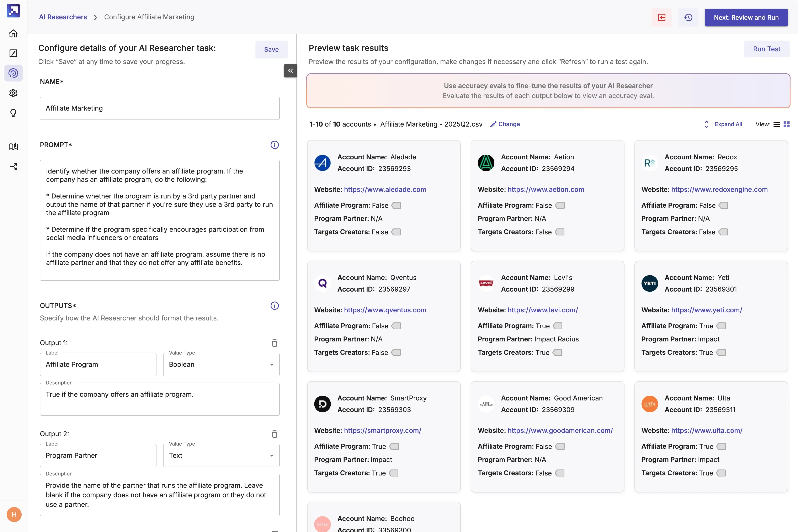Show info for the PROMPT field
The image size is (798, 532).
click(275, 145)
